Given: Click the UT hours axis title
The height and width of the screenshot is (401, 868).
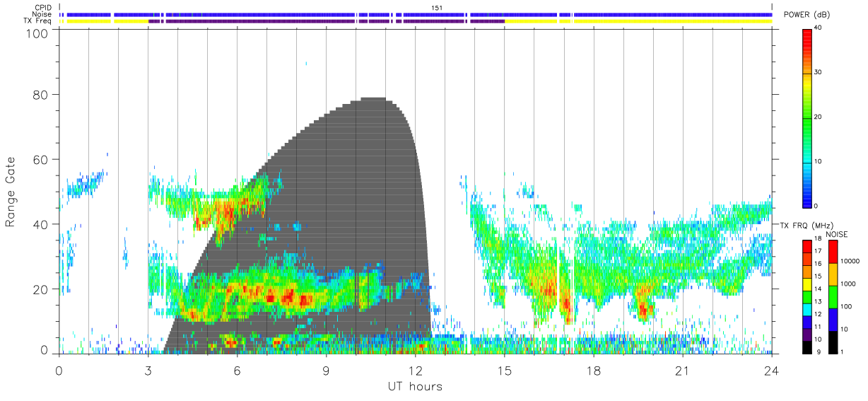Looking at the screenshot, I should coord(415,387).
